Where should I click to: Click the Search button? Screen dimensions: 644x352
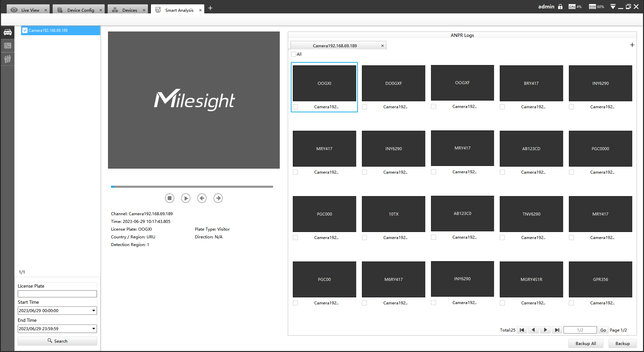[57, 341]
